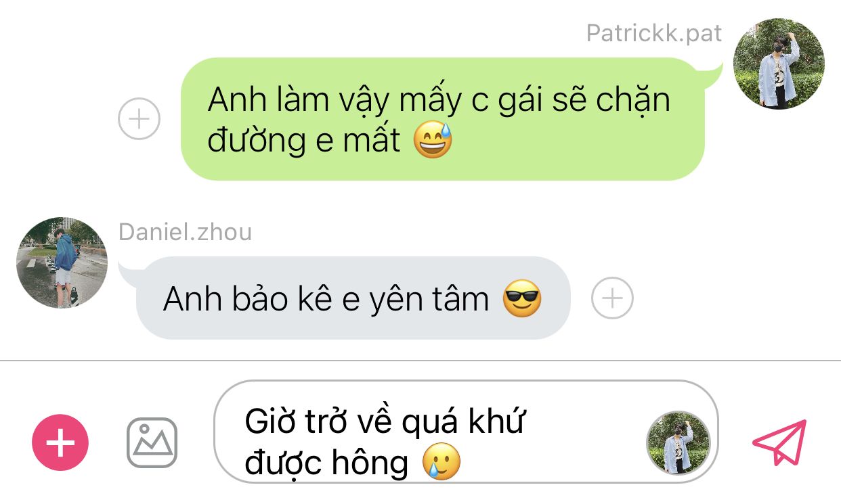Open Patrickk.pat's profile picture
The width and height of the screenshot is (841, 504).
tap(779, 64)
